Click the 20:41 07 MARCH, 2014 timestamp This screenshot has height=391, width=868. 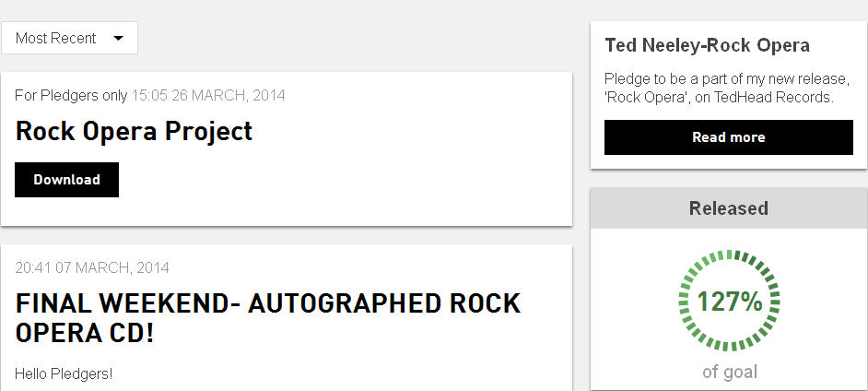point(92,267)
